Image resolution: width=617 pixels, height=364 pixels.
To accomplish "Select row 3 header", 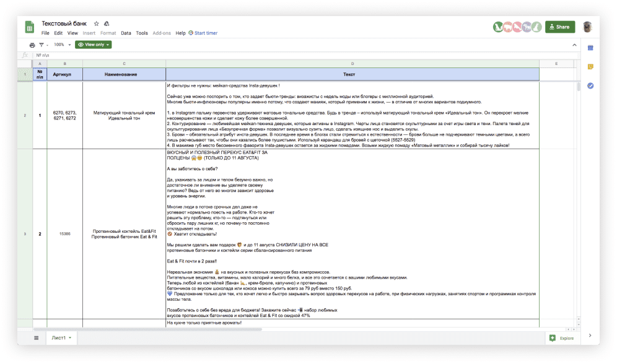I will click(25, 234).
